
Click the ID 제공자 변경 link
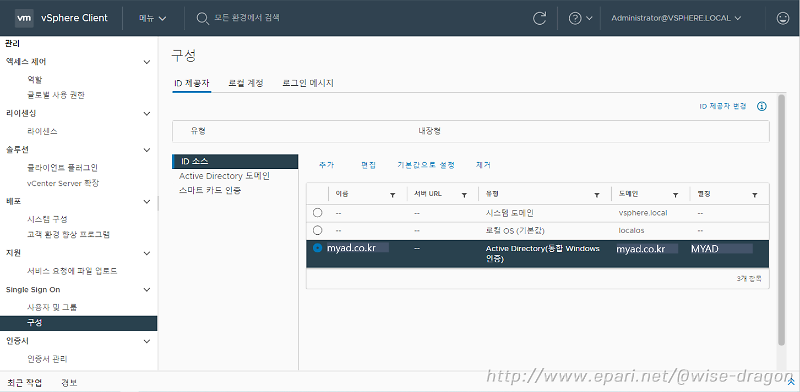[722, 106]
